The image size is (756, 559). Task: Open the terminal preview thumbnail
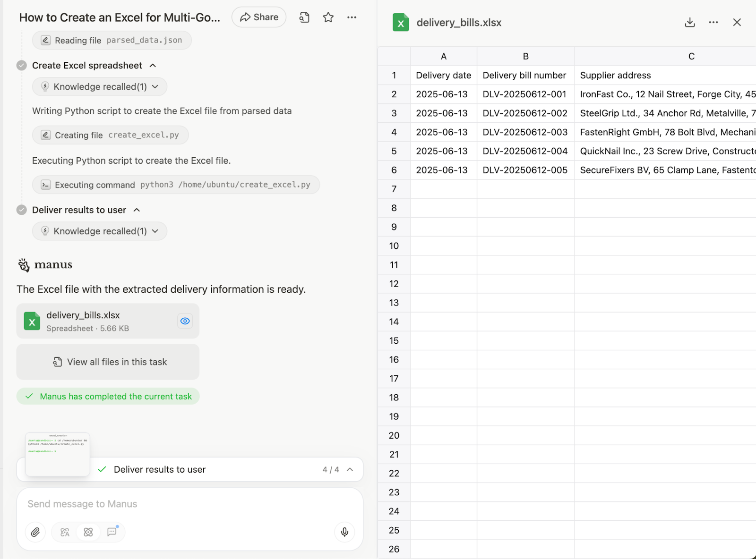point(58,454)
